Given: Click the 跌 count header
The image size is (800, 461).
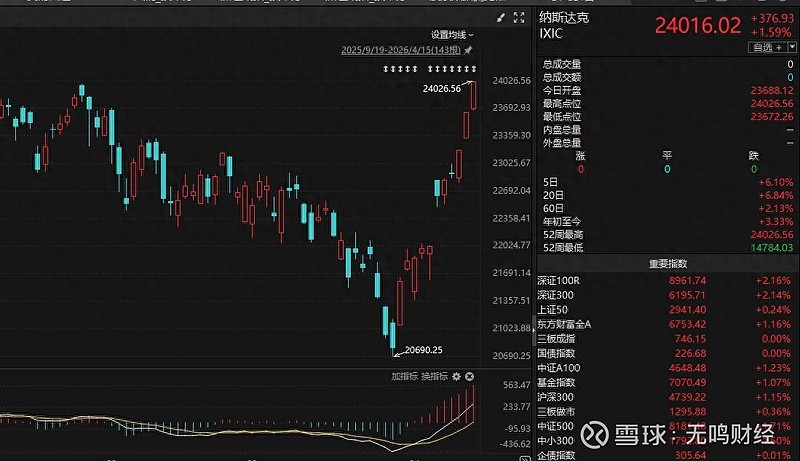Looking at the screenshot, I should 754,156.
